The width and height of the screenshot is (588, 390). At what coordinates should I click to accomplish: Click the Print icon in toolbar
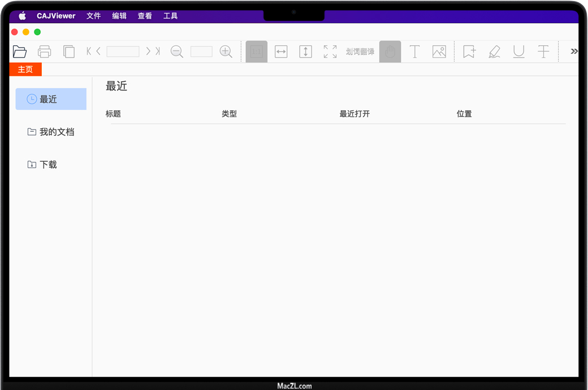pyautogui.click(x=44, y=51)
